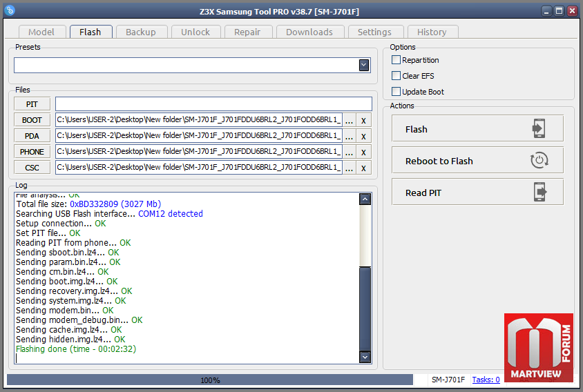
Task: Click the 100% progress bar
Action: coord(210,380)
